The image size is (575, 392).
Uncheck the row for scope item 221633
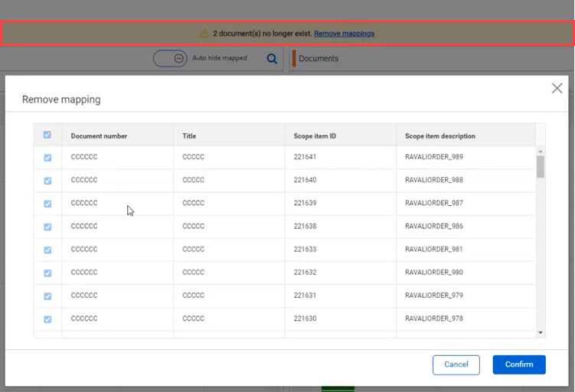(47, 250)
